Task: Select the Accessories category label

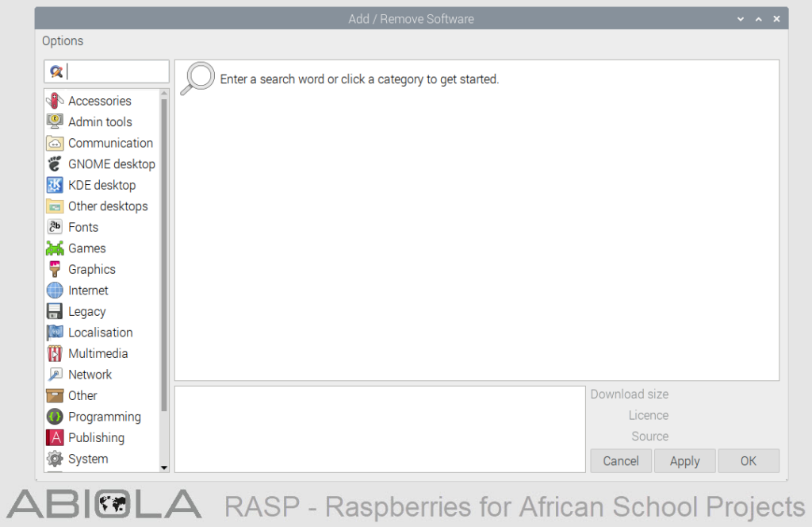Action: pos(100,101)
